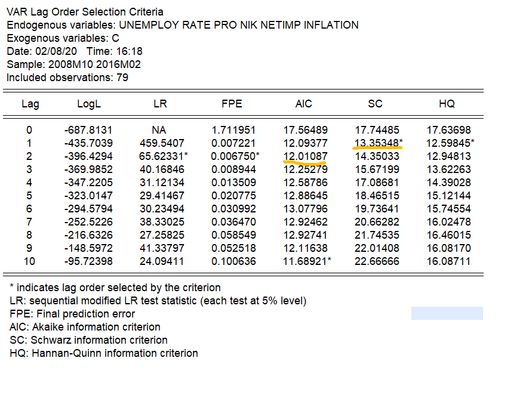
Task: Click the LogL value -687.8131
Action: coord(88,129)
